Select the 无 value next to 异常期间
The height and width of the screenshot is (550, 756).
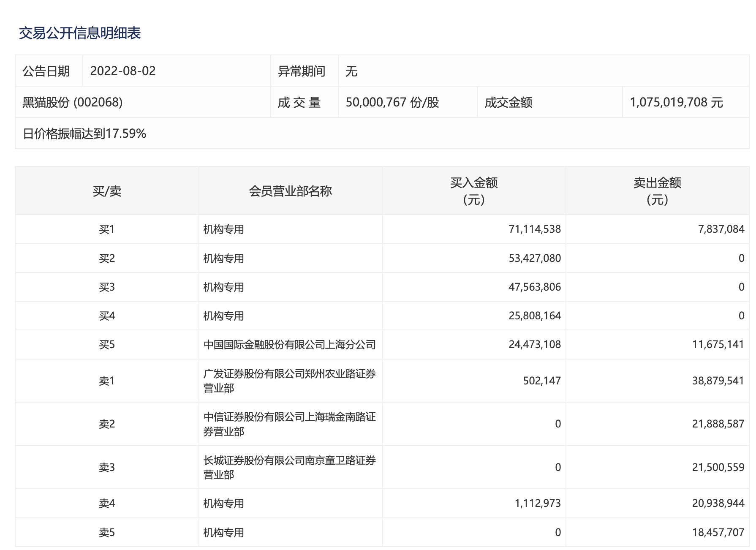point(351,71)
